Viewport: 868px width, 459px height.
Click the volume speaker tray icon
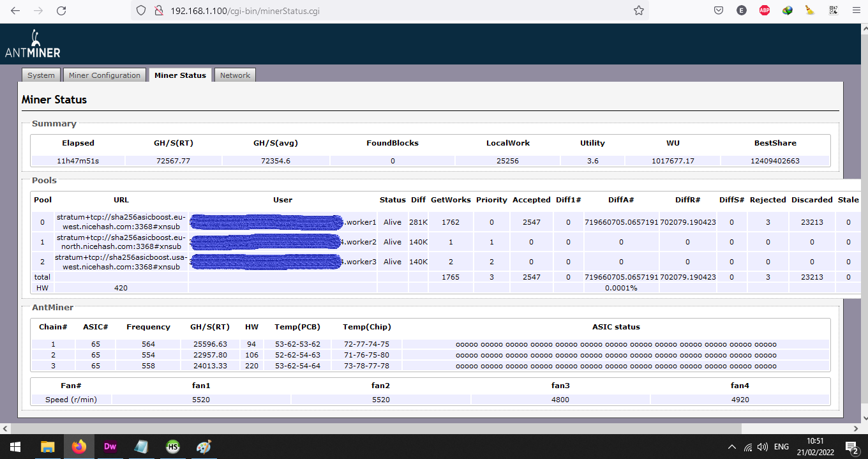point(763,447)
